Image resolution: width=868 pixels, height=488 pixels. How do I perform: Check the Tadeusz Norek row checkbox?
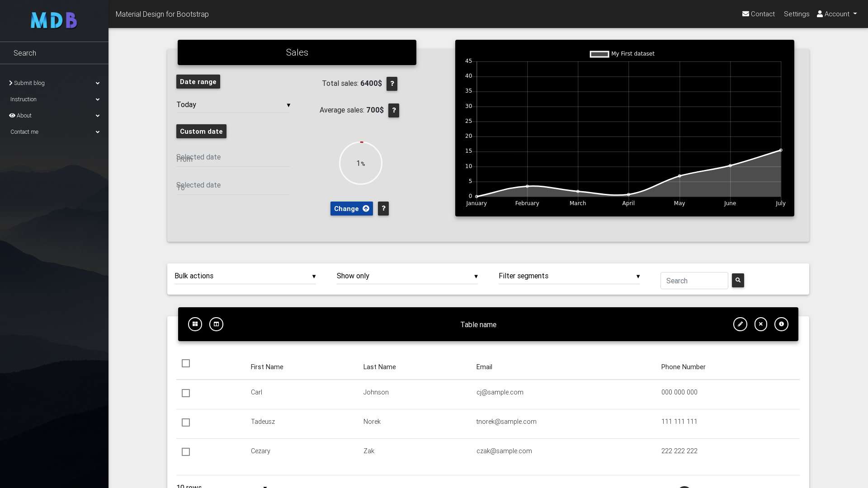(186, 422)
